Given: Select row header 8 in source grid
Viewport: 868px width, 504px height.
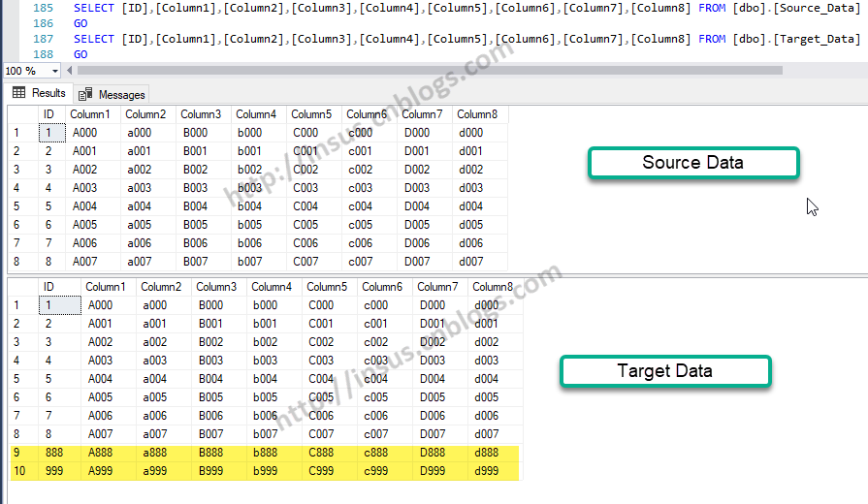Looking at the screenshot, I should (x=16, y=262).
